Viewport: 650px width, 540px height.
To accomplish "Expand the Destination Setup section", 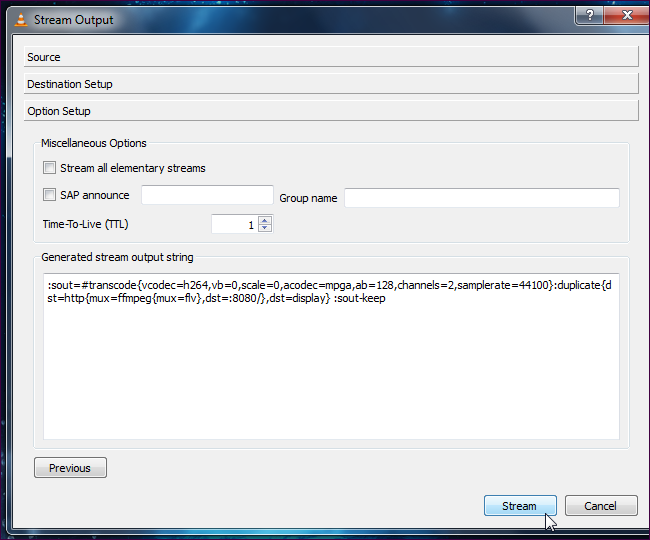I will [x=331, y=84].
